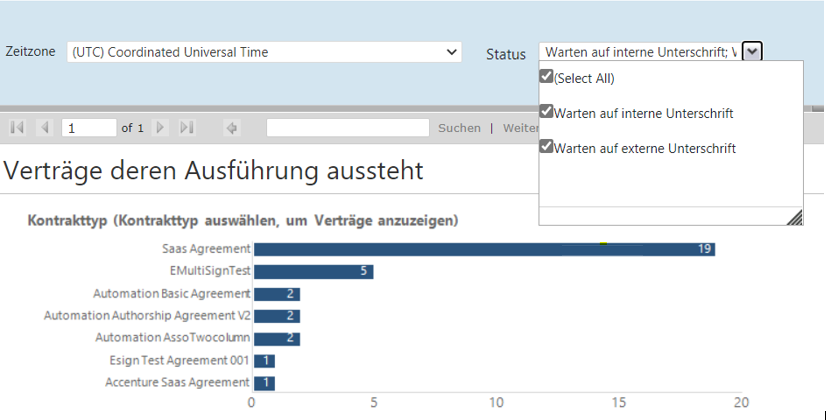The width and height of the screenshot is (826, 420).
Task: Click the Automation Basic Agreement bar
Action: 276,294
